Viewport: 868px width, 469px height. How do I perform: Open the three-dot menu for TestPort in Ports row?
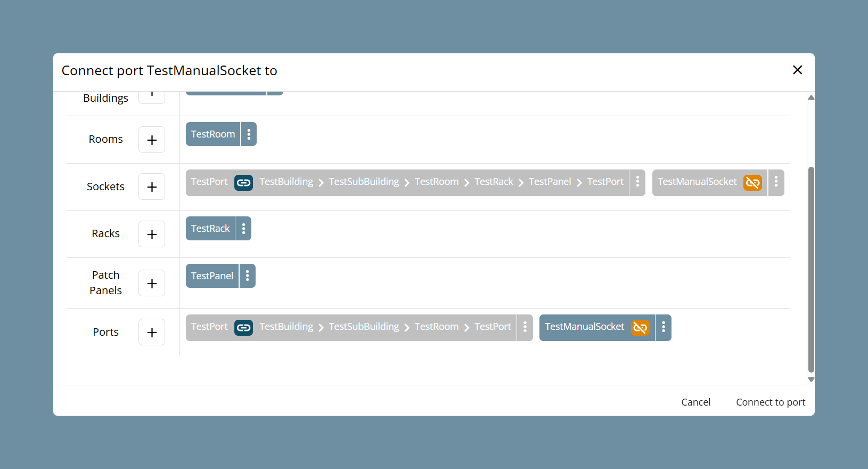tap(525, 327)
